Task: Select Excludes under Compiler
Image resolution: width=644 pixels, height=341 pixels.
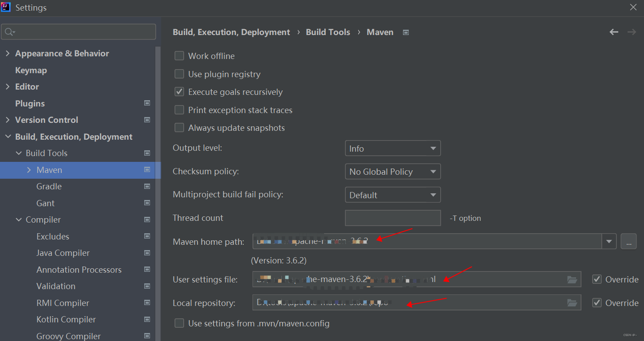Action: [53, 236]
